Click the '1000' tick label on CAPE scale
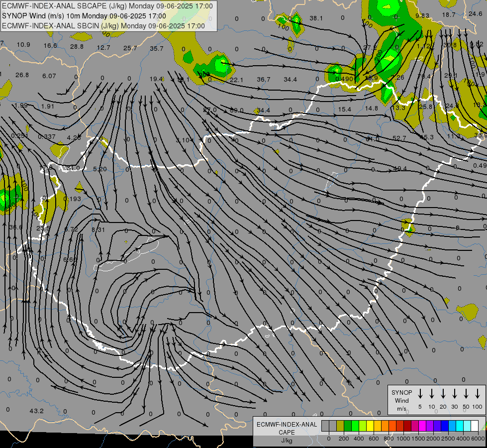 (x=403, y=439)
